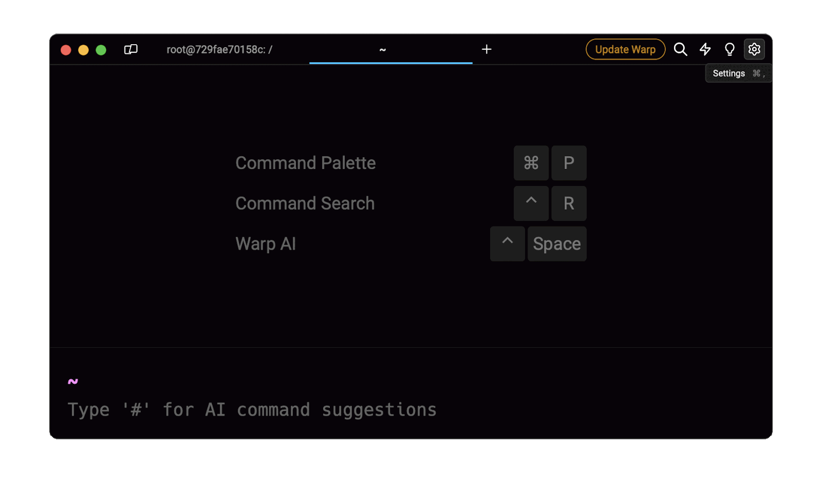Select Settings from the tooltip popup
The width and height of the screenshot is (822, 504).
point(728,73)
